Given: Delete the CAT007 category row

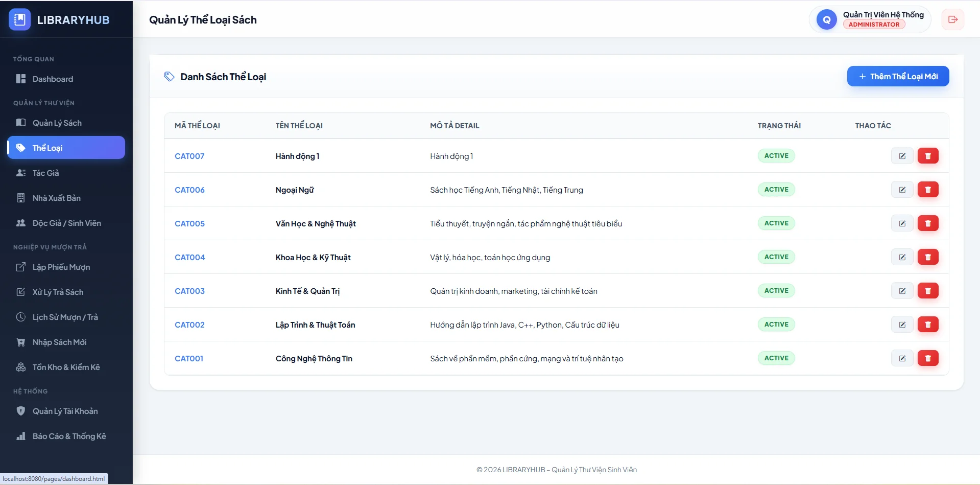Looking at the screenshot, I should tap(928, 156).
